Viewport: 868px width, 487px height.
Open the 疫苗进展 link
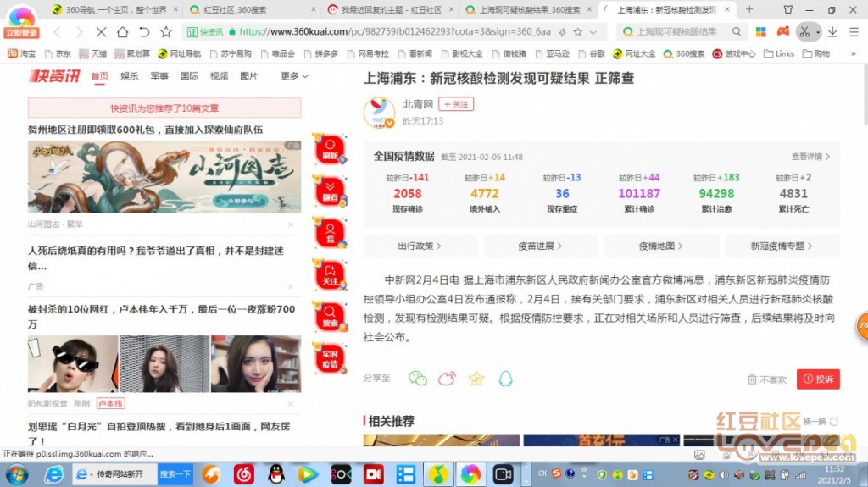[x=541, y=246]
